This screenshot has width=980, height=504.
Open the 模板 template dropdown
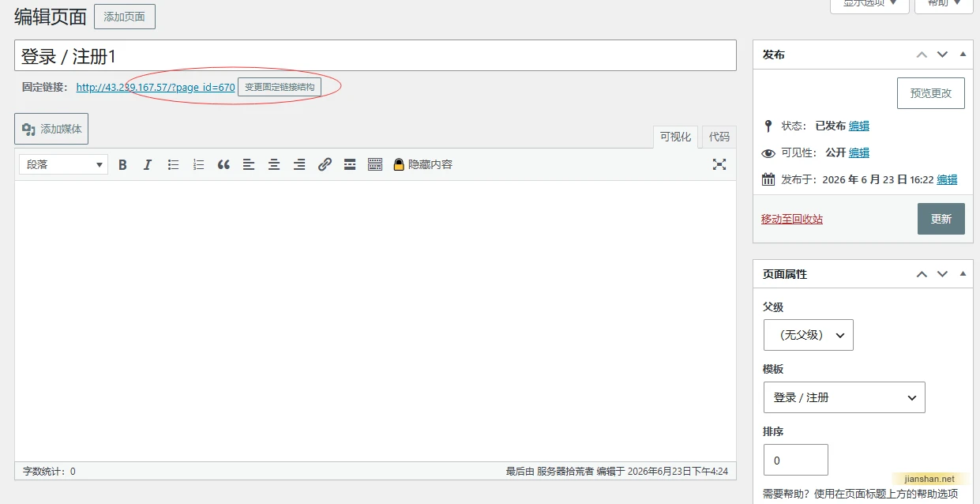point(844,397)
